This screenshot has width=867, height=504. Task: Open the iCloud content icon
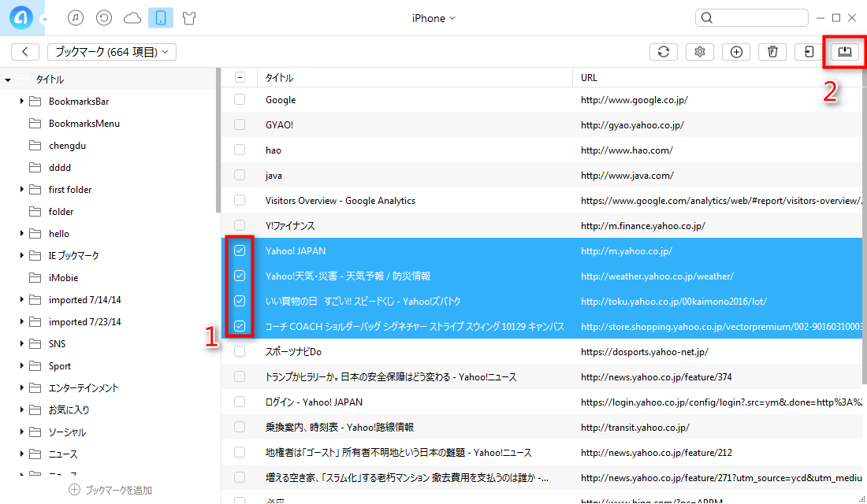coord(132,18)
